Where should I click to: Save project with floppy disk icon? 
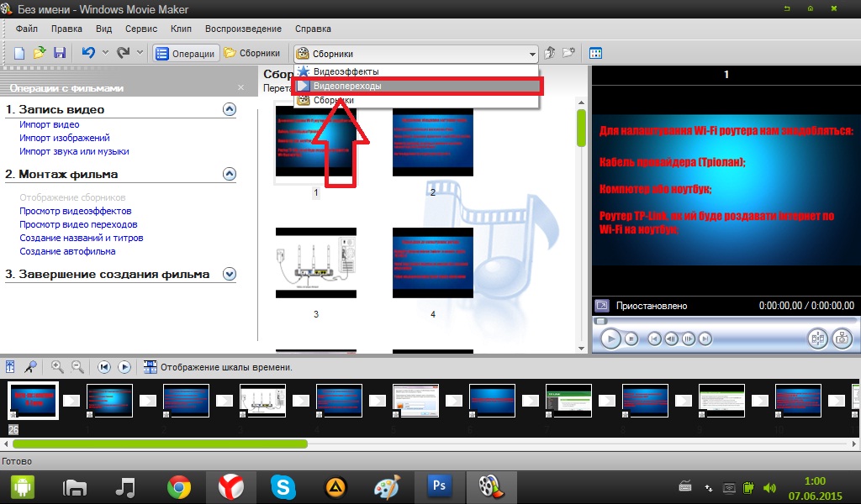[60, 53]
